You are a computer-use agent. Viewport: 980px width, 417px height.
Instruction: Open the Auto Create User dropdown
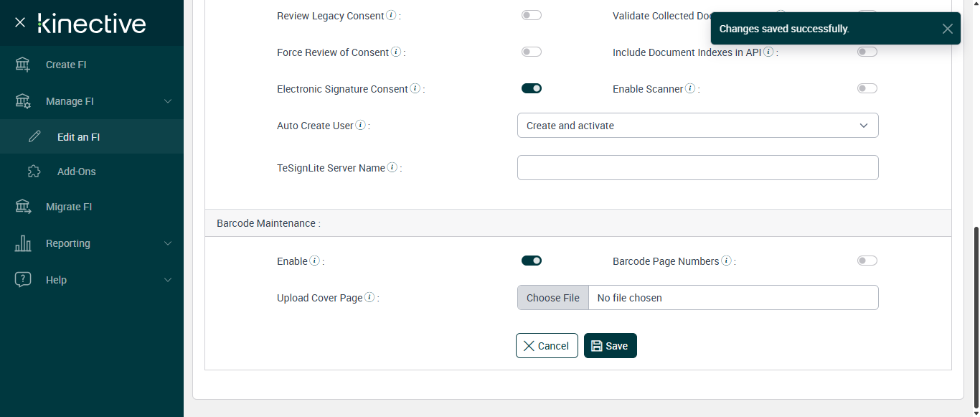(x=697, y=126)
